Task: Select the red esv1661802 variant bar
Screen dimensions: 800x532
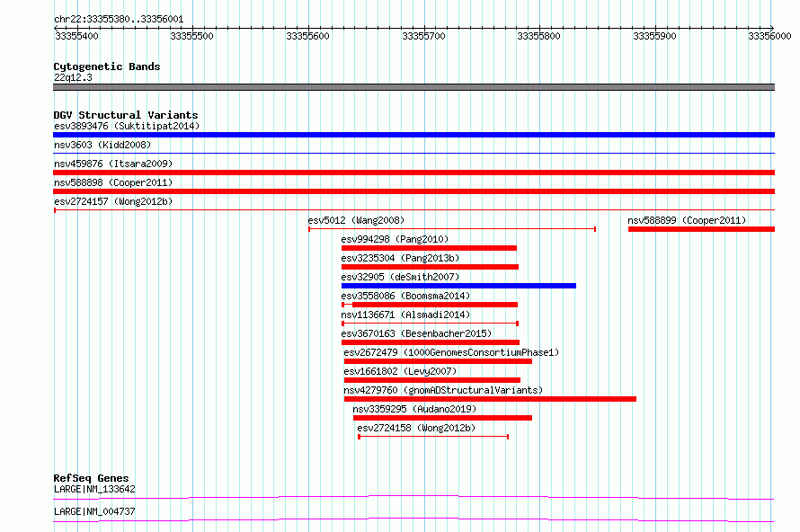Action: 432,380
